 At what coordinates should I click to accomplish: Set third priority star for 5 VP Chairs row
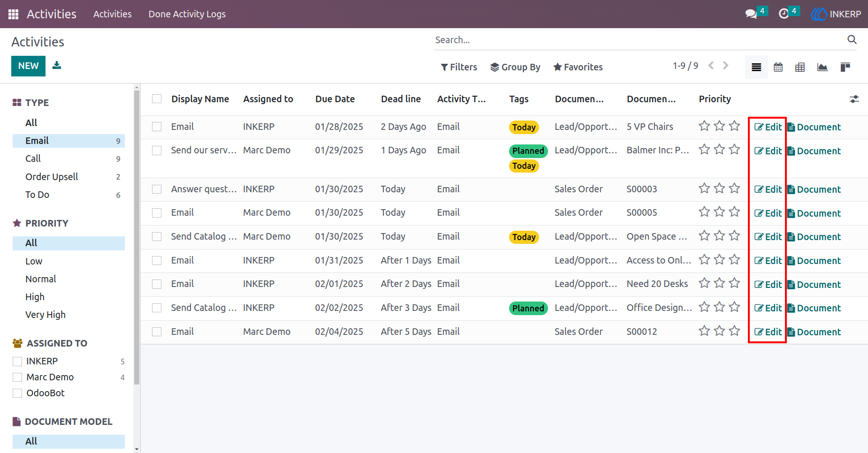[735, 126]
